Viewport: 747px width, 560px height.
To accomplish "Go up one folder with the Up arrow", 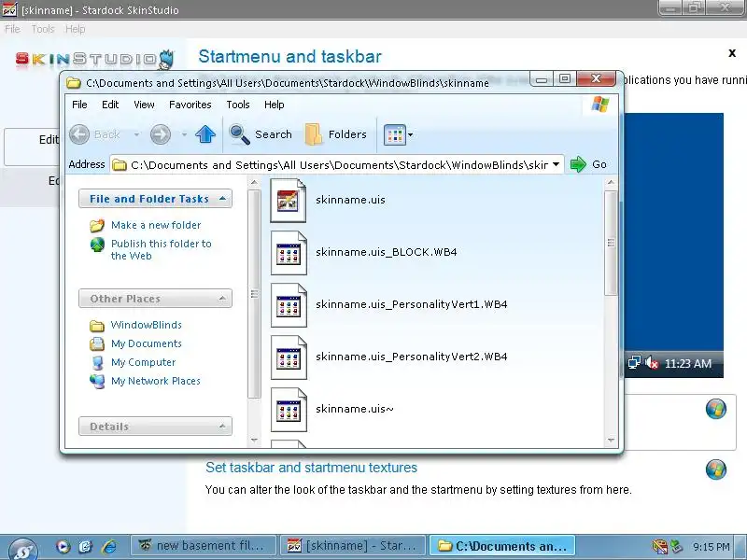I will [205, 134].
